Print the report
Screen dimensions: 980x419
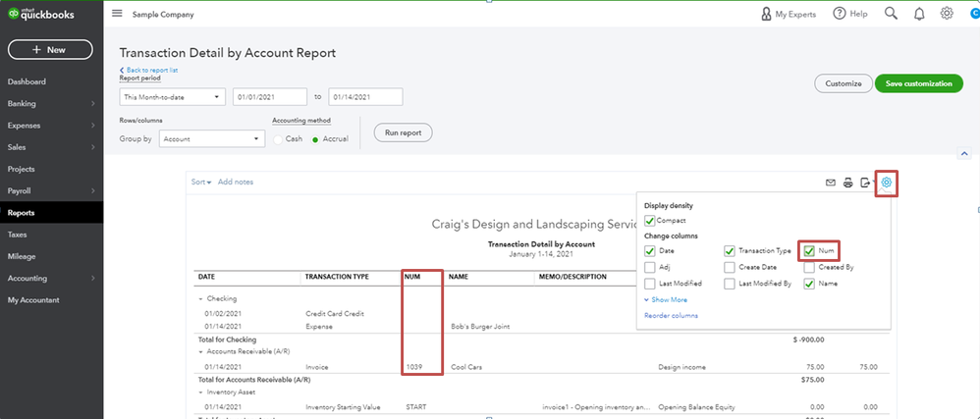[848, 183]
